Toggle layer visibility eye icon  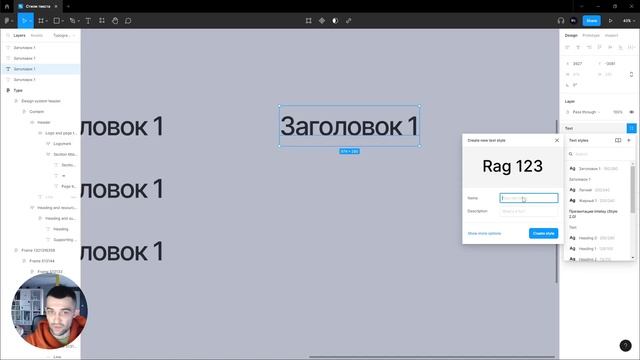(x=631, y=112)
